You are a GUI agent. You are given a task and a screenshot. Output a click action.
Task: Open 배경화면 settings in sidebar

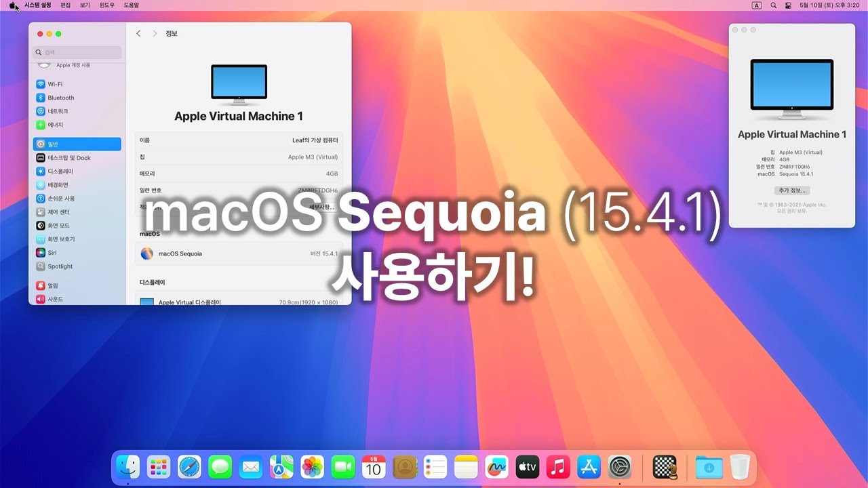click(x=77, y=185)
